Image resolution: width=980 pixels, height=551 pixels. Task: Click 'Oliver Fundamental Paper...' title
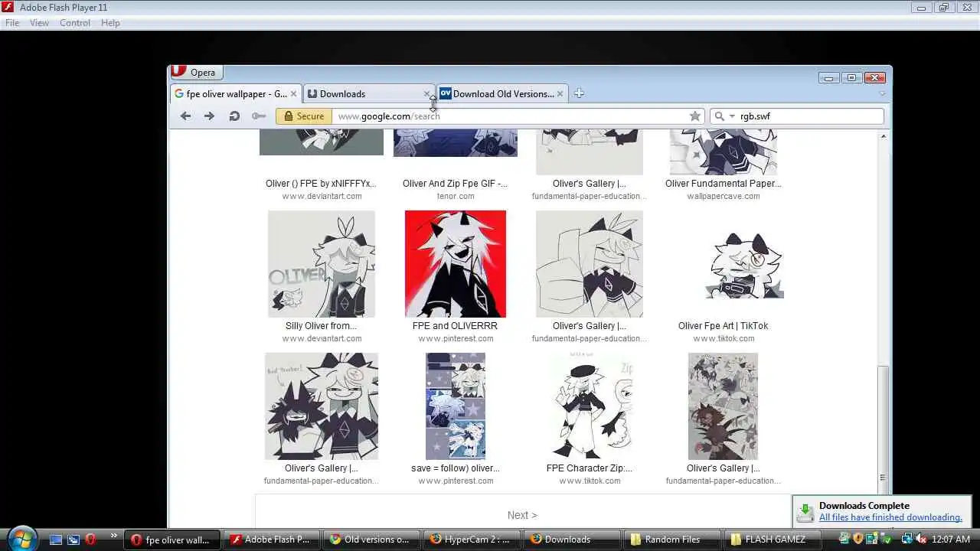(724, 184)
